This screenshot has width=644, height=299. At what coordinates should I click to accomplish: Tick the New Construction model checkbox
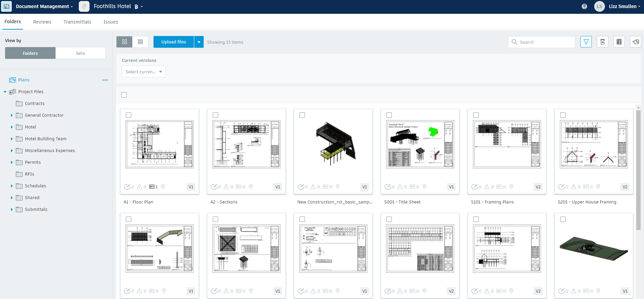click(x=302, y=115)
